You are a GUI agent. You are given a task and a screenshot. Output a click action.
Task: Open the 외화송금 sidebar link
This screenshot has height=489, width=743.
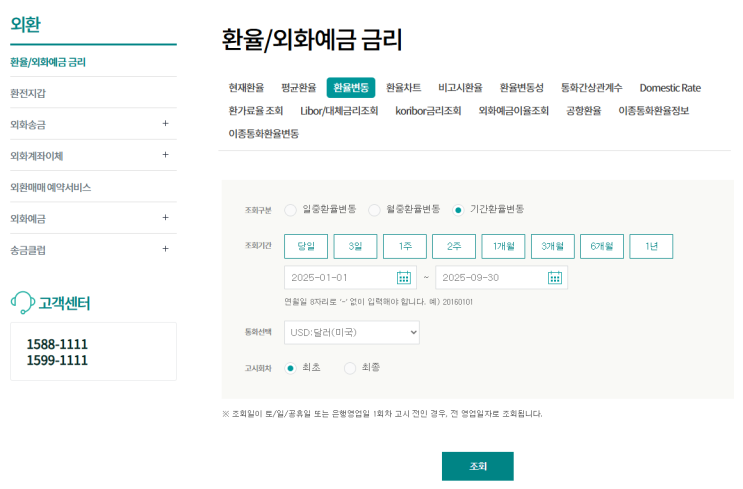coord(28,125)
